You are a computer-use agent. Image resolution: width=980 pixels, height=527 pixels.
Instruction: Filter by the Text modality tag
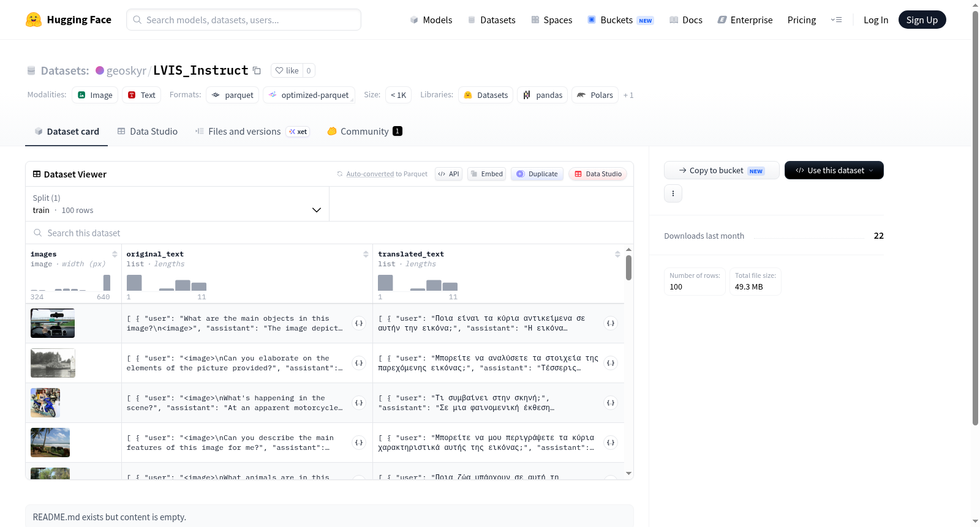coord(141,95)
